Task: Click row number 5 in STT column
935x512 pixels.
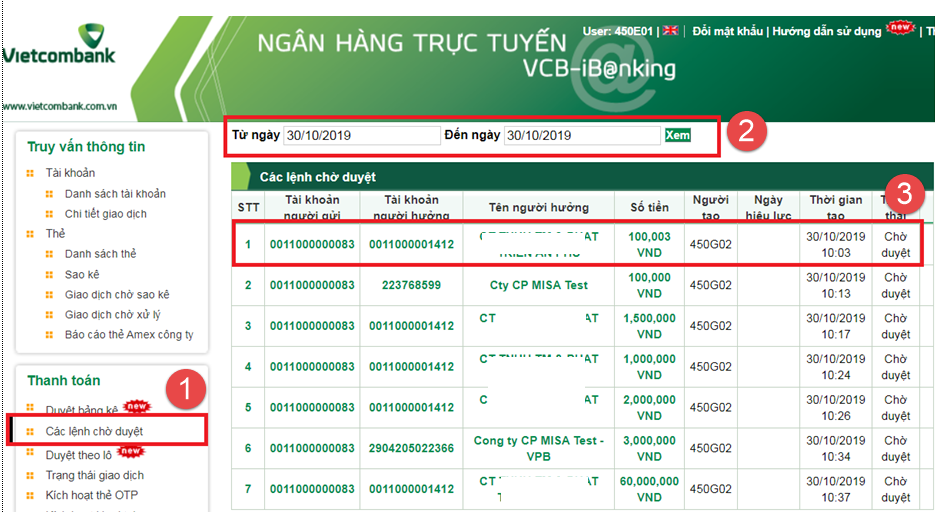Action: click(248, 408)
